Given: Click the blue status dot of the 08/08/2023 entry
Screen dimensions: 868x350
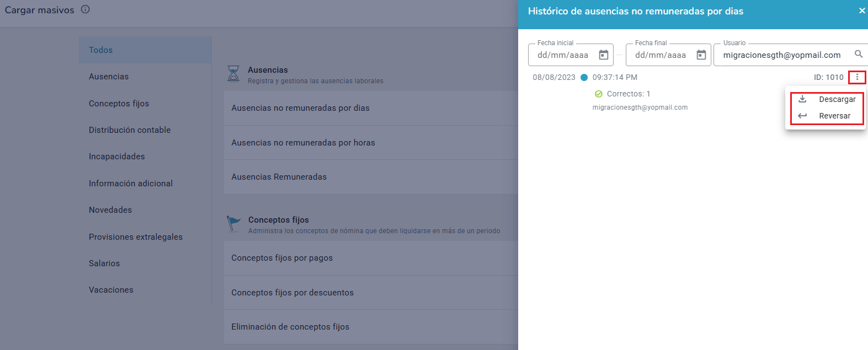Looking at the screenshot, I should [584, 77].
